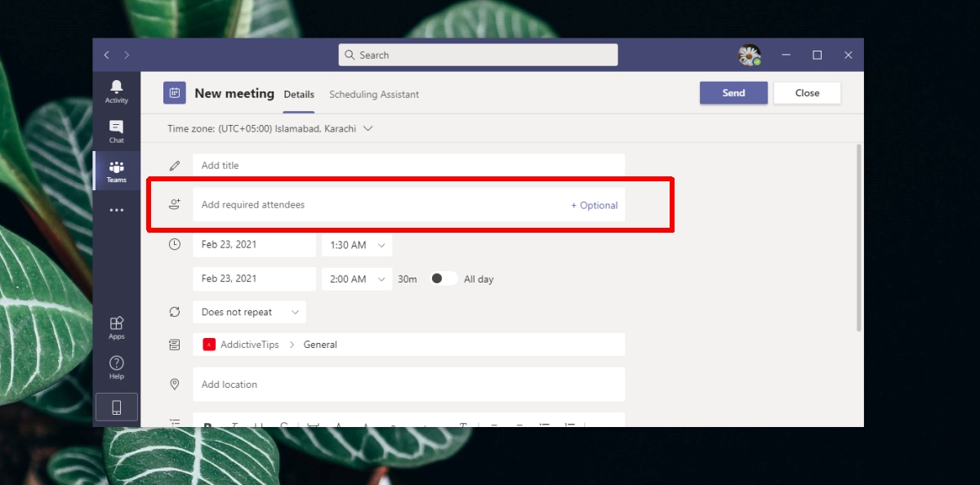Click the 30m duration label
Image resolution: width=980 pixels, height=485 pixels.
point(407,279)
